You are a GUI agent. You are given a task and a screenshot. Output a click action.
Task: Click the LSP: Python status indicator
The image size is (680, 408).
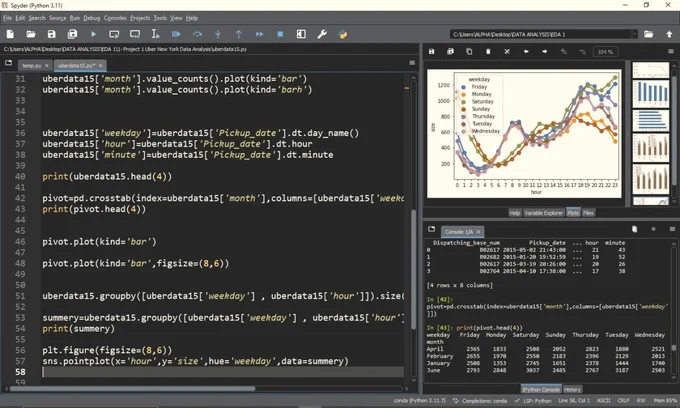[x=533, y=401]
